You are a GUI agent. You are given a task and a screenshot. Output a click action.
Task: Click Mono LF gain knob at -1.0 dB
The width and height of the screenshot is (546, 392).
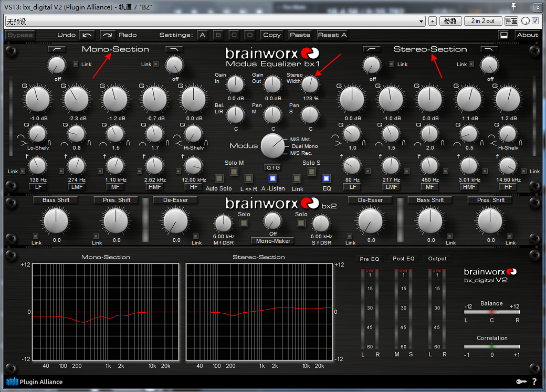(x=38, y=100)
